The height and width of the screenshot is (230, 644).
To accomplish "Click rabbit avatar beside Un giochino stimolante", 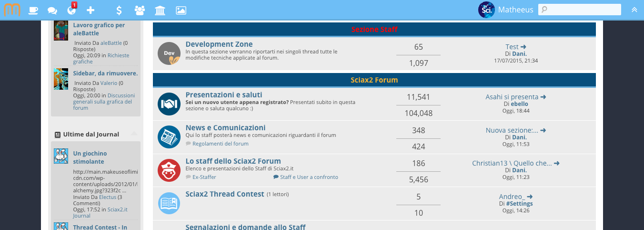I will click(61, 156).
